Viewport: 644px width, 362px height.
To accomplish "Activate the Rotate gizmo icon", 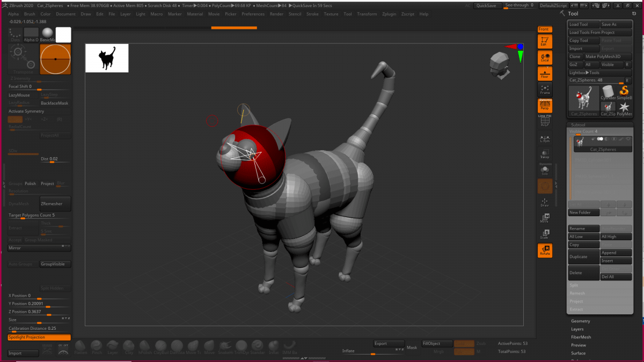I will 545,250.
